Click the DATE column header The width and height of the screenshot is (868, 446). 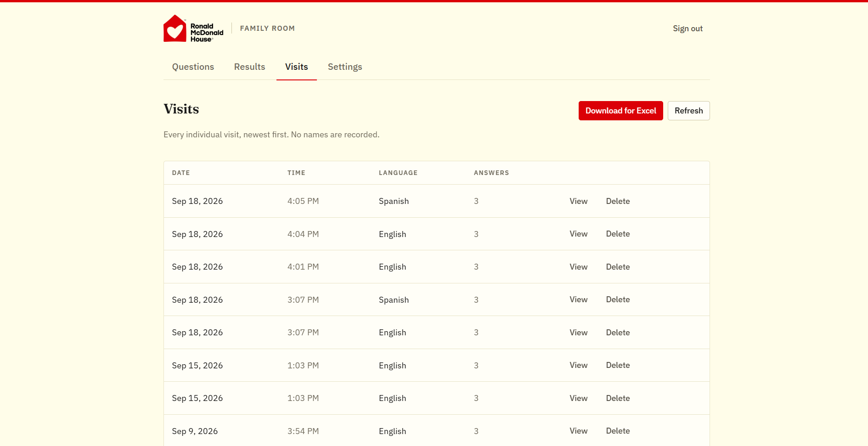click(x=181, y=173)
